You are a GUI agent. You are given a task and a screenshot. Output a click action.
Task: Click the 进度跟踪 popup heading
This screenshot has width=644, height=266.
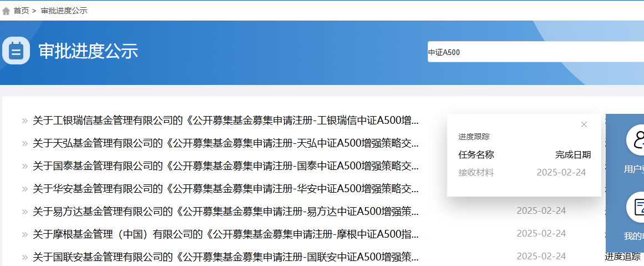tap(474, 137)
